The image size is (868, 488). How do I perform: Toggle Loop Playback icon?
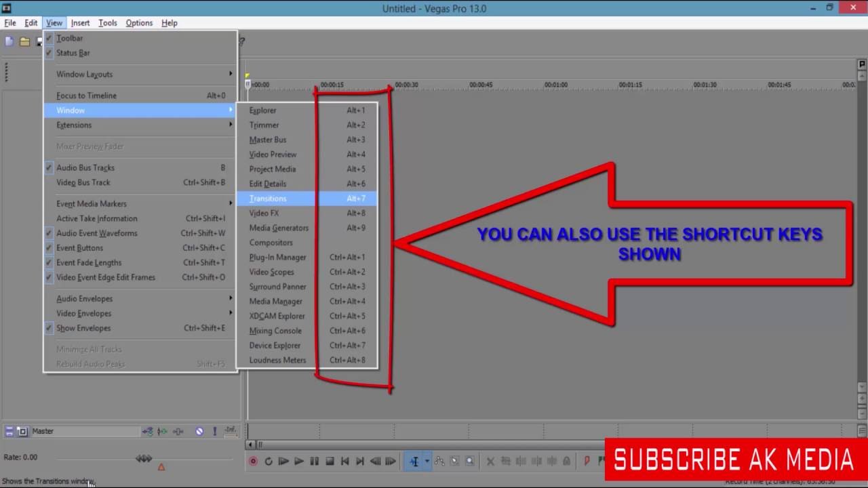coord(269,462)
